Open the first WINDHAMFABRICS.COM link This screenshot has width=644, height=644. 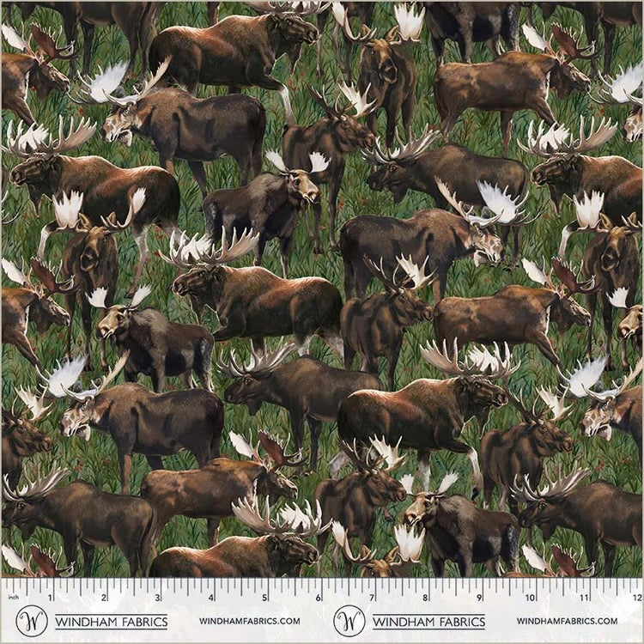tap(250, 621)
